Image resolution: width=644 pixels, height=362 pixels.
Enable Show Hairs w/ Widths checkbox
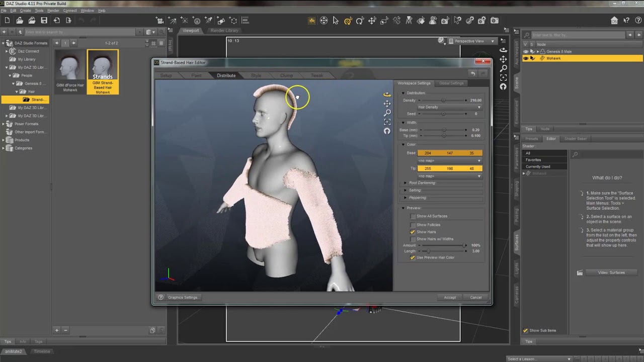(413, 239)
